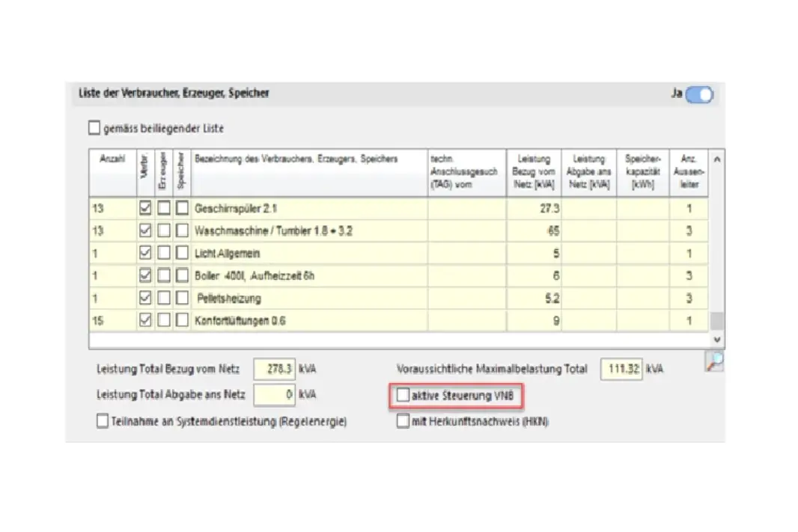Click the Anzahl cell for Konfortlüftungen

point(112,321)
